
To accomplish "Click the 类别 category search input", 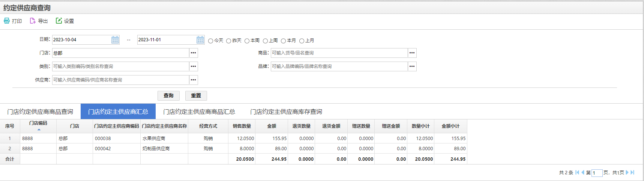I will (x=120, y=66).
